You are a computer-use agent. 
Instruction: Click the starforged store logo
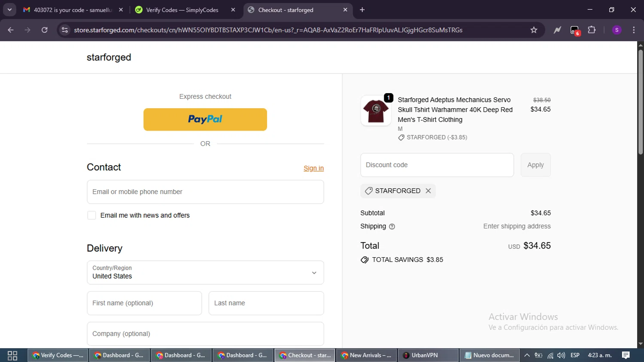[x=109, y=58]
